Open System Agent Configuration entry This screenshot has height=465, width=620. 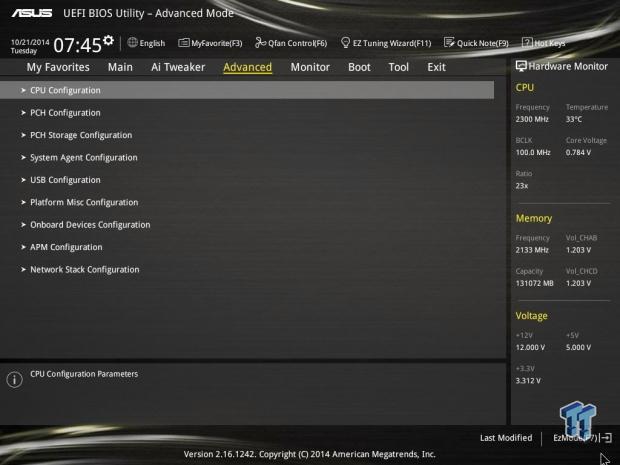84,158
